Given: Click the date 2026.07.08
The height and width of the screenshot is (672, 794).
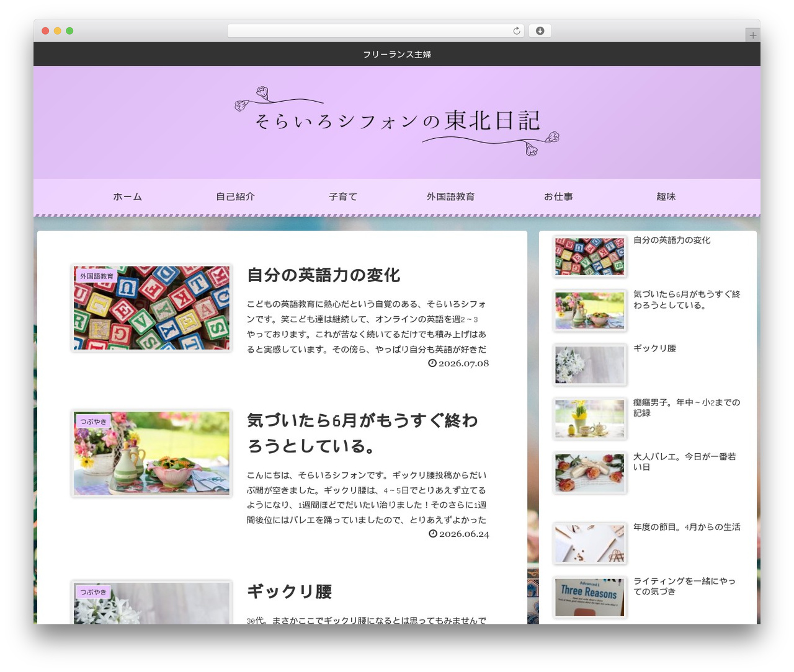Looking at the screenshot, I should point(458,363).
